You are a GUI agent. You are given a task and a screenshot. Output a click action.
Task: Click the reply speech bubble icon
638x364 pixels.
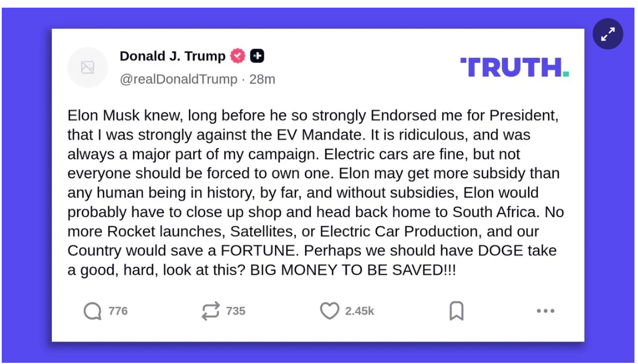pyautogui.click(x=92, y=311)
